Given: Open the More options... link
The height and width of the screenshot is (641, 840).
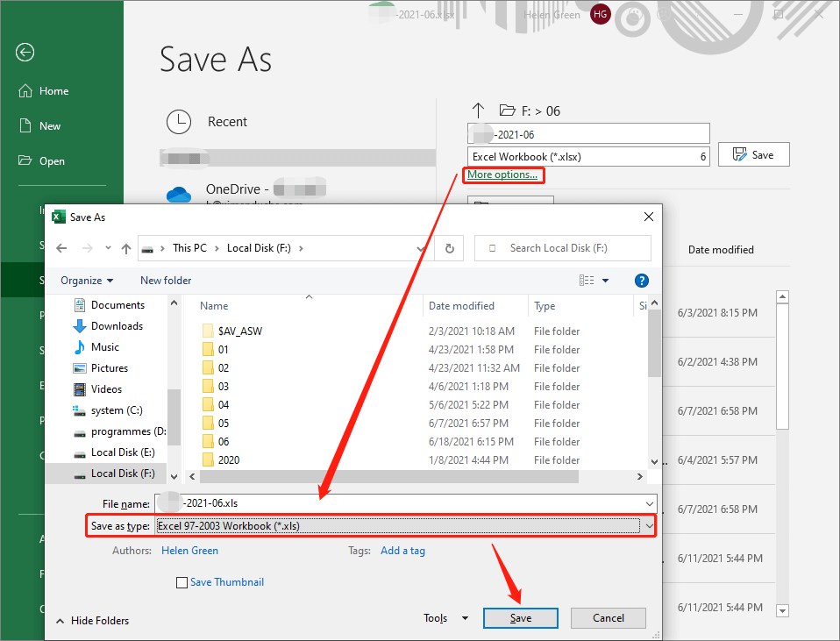Looking at the screenshot, I should 502,174.
